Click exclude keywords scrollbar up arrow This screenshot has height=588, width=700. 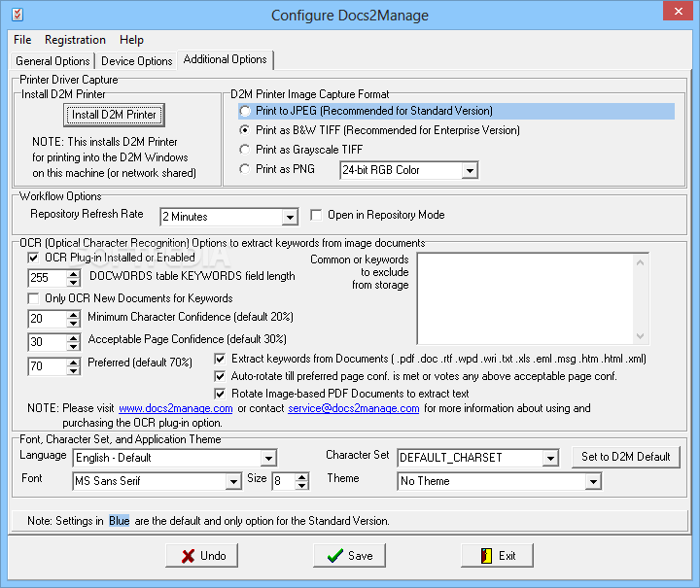[x=640, y=262]
